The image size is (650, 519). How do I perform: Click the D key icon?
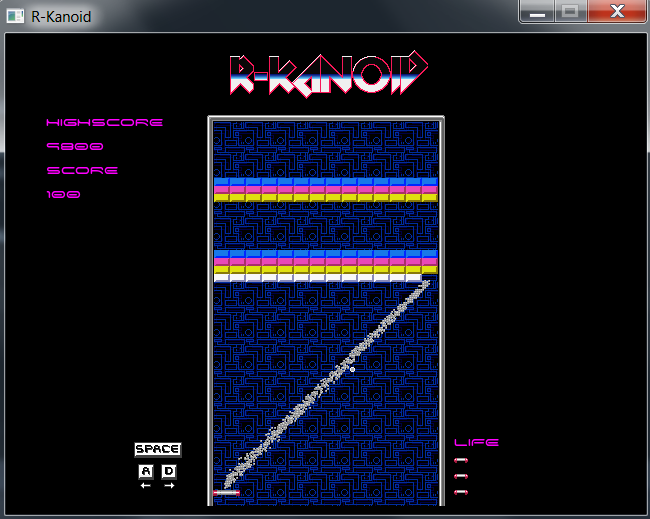pos(169,471)
